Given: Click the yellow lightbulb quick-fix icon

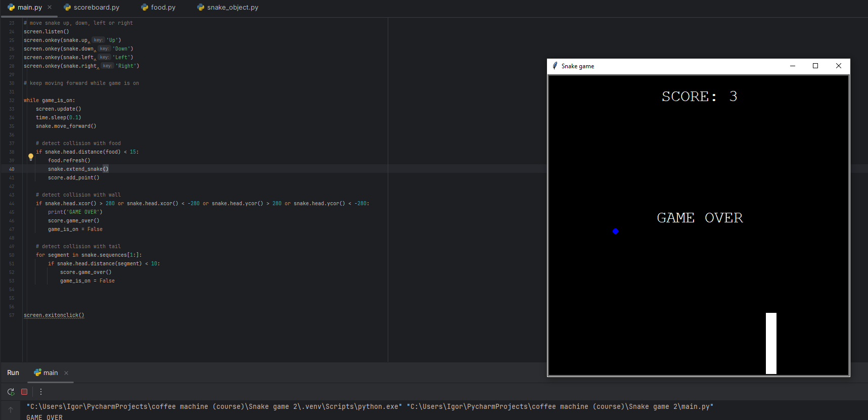Looking at the screenshot, I should (x=31, y=157).
